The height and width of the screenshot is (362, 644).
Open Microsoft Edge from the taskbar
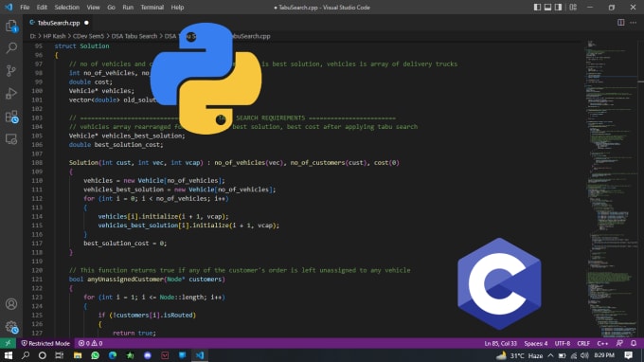coord(113,355)
